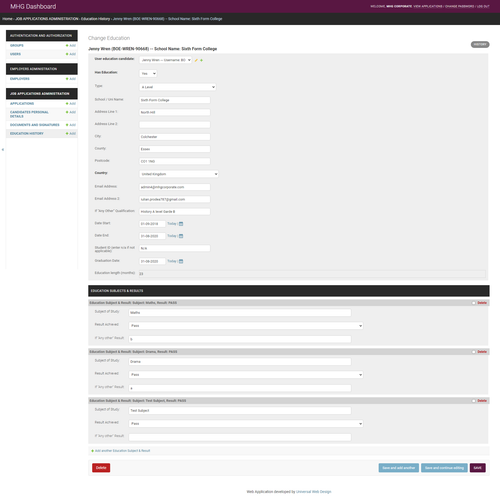Tick the Delete checkbox for Test Subject
The image size is (500, 500).
pyautogui.click(x=474, y=401)
